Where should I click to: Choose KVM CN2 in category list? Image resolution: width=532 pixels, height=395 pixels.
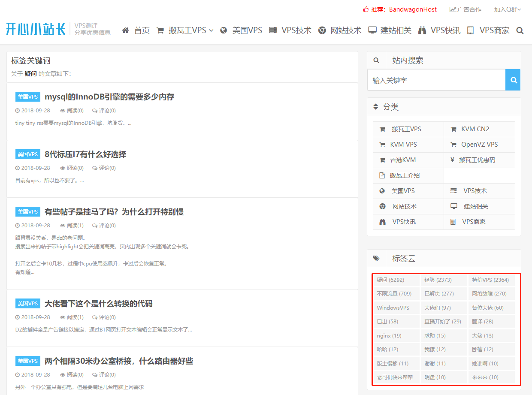pos(475,129)
